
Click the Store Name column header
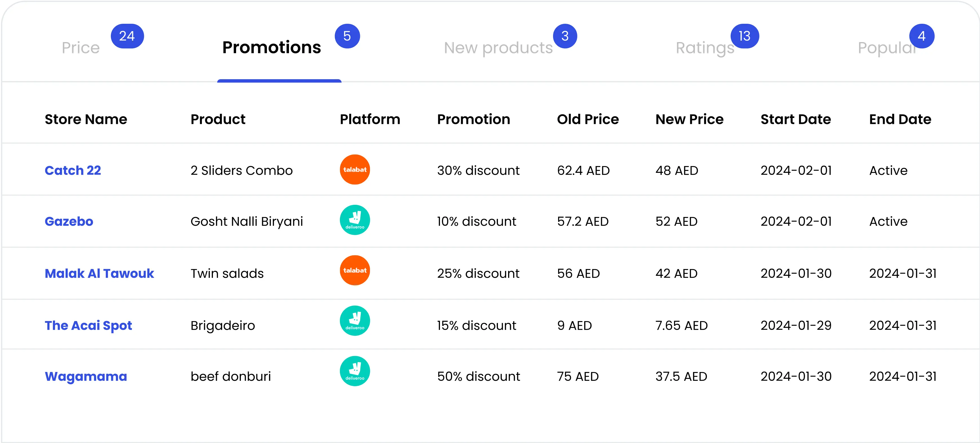86,119
